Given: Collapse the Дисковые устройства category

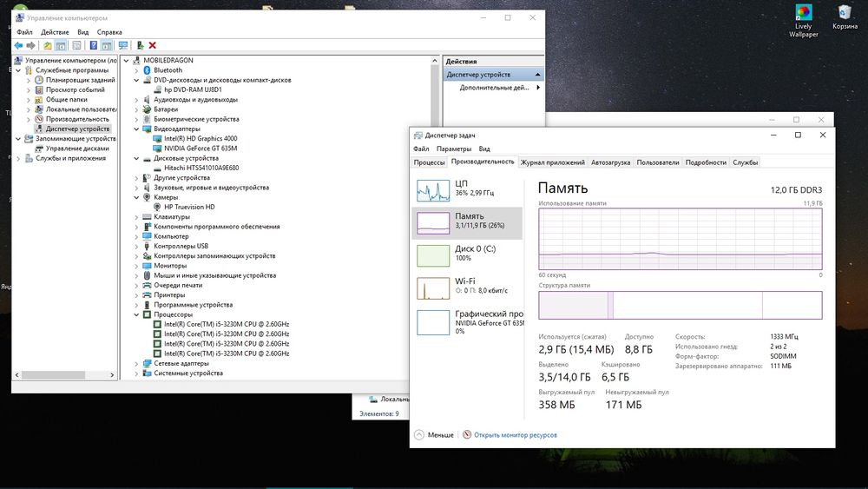Looking at the screenshot, I should click(137, 158).
